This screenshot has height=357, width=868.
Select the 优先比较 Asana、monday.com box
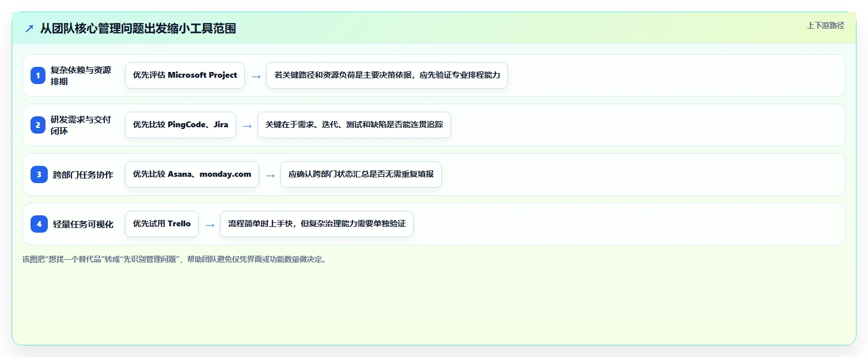pyautogui.click(x=192, y=174)
